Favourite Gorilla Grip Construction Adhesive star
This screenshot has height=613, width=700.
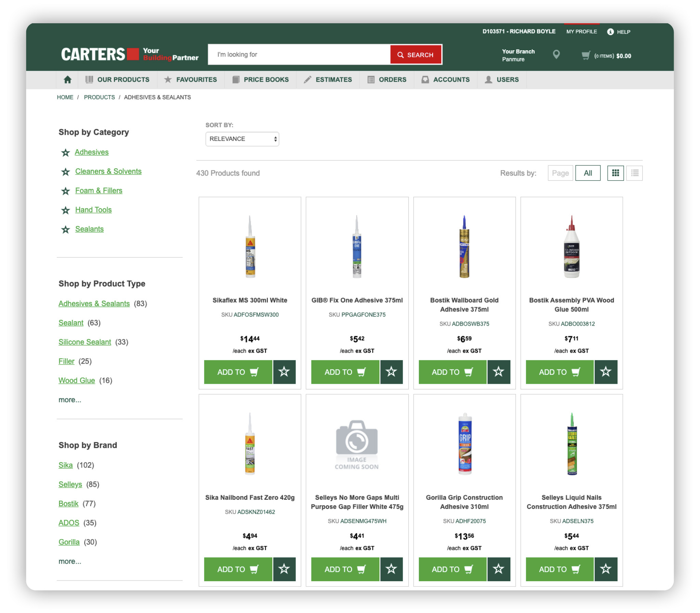[x=498, y=569]
